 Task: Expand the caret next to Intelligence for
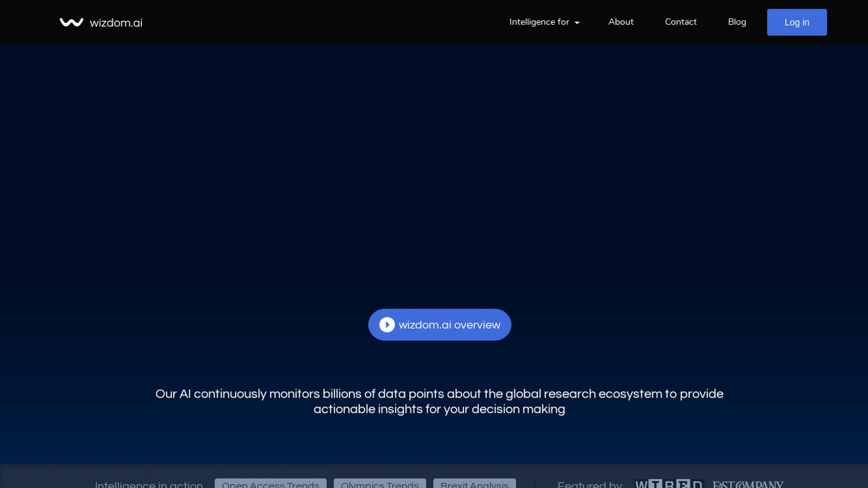tap(577, 23)
